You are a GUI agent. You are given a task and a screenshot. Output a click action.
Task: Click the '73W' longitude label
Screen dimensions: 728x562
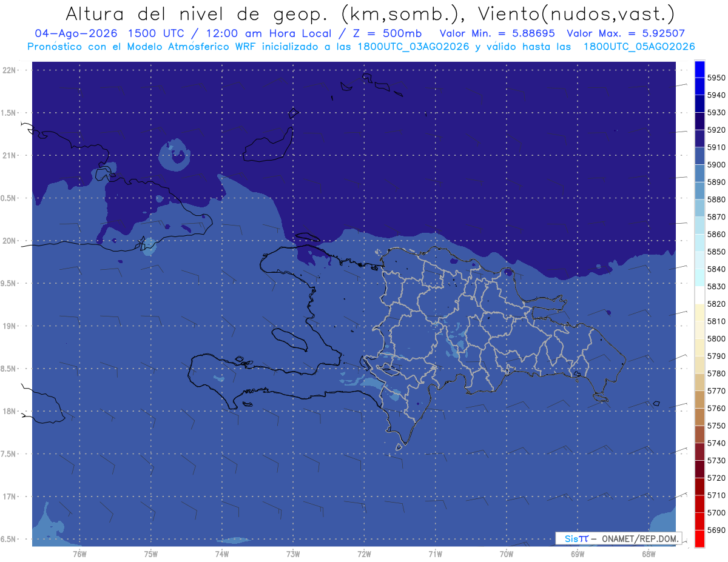[293, 554]
